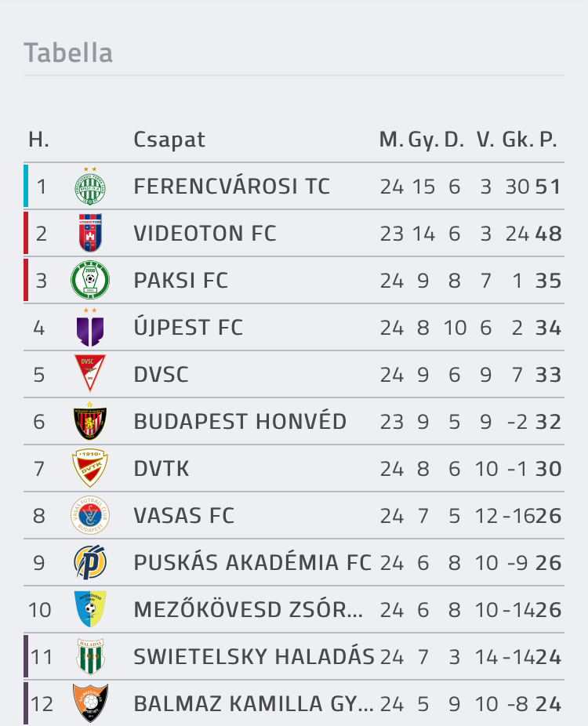Click the Ferencvárosi TC club crest
The height and width of the screenshot is (726, 588).
point(90,186)
